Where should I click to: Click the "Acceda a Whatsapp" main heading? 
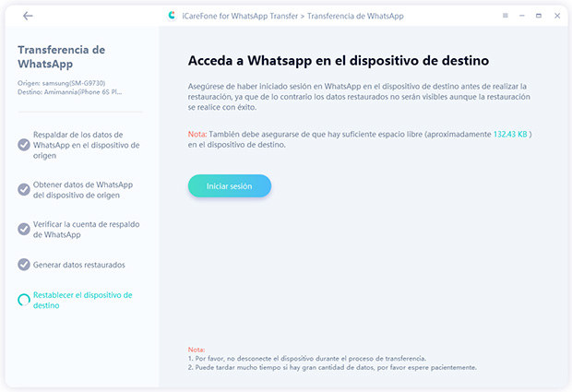point(338,60)
